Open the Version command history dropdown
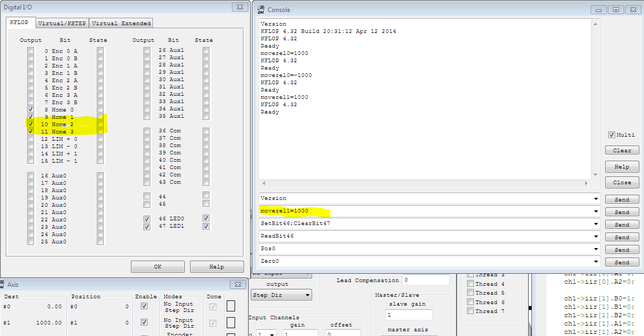The image size is (644, 336). (x=596, y=199)
